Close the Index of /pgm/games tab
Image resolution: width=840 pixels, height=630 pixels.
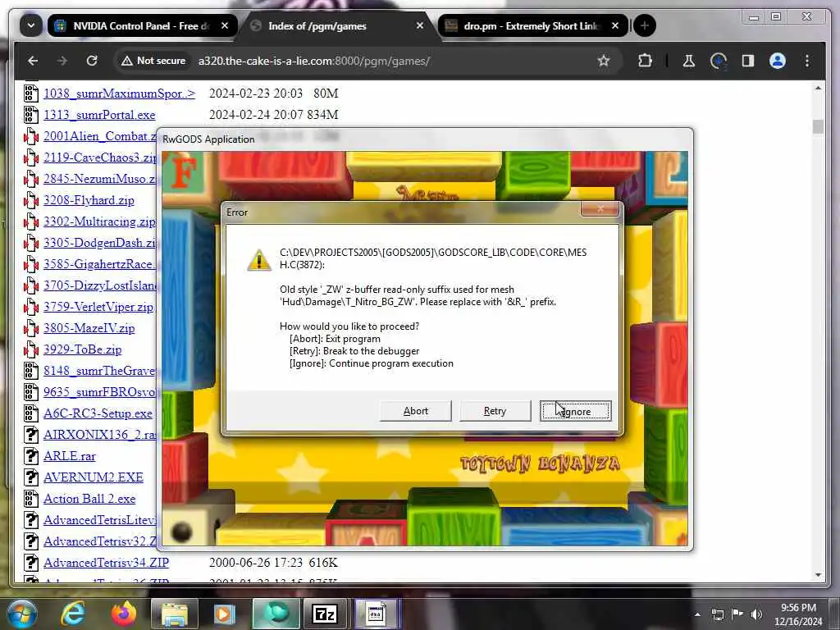(x=420, y=25)
